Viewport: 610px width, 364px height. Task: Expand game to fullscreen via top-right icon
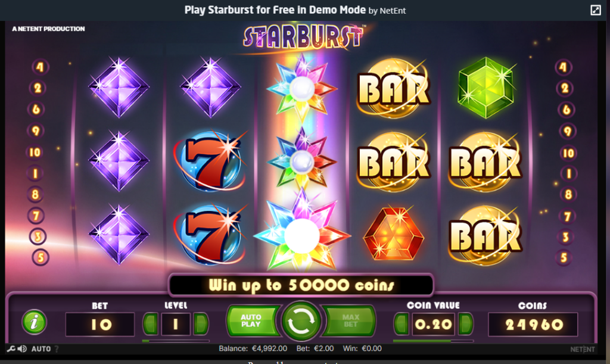(x=596, y=10)
